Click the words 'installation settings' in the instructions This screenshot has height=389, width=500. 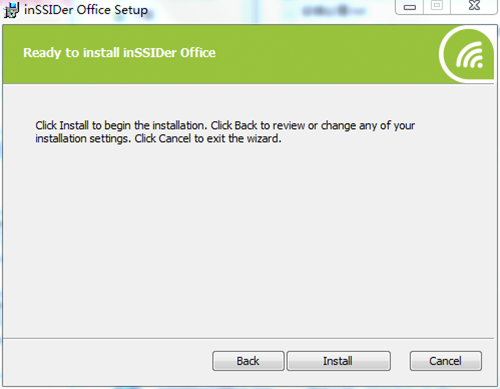[83, 138]
